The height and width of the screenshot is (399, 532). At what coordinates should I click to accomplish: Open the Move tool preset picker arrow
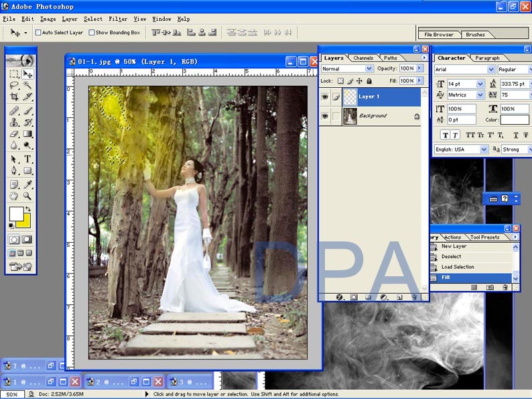[x=25, y=33]
